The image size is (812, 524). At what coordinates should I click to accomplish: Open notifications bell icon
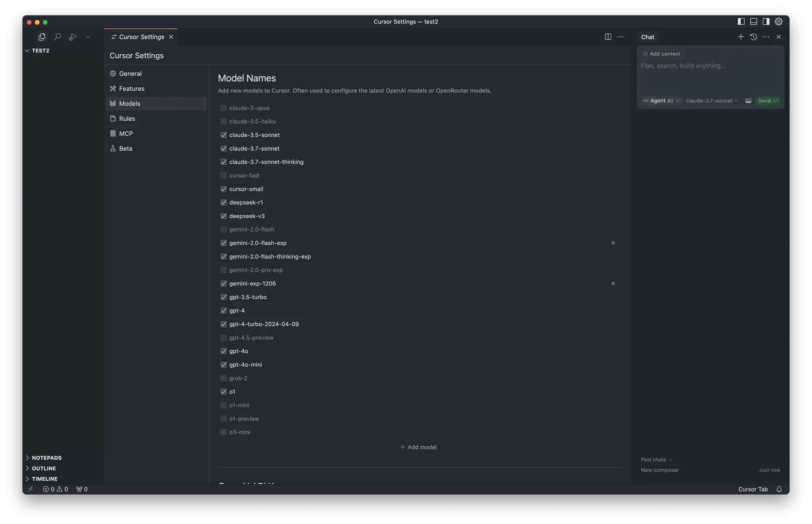point(779,489)
